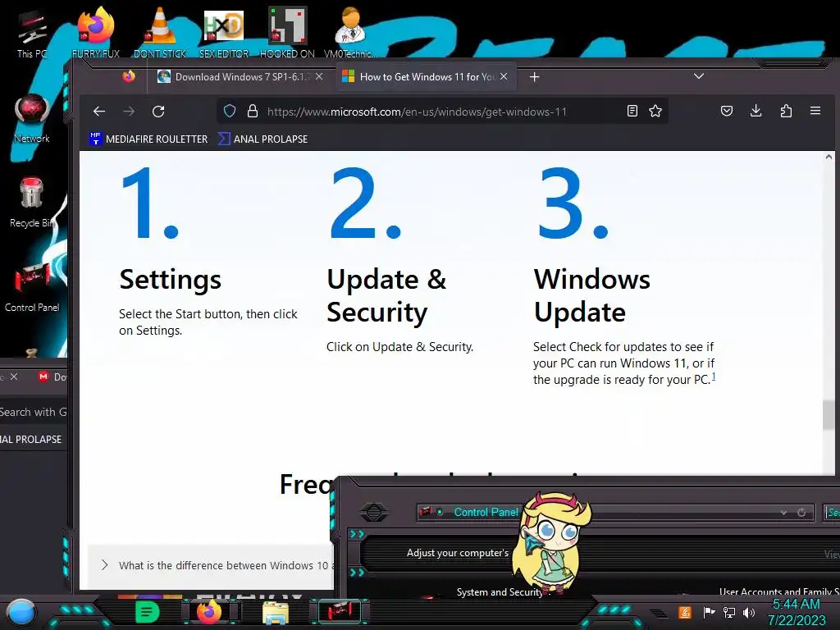This screenshot has height=630, width=840.
Task: Show site security padlock info
Action: tap(253, 112)
